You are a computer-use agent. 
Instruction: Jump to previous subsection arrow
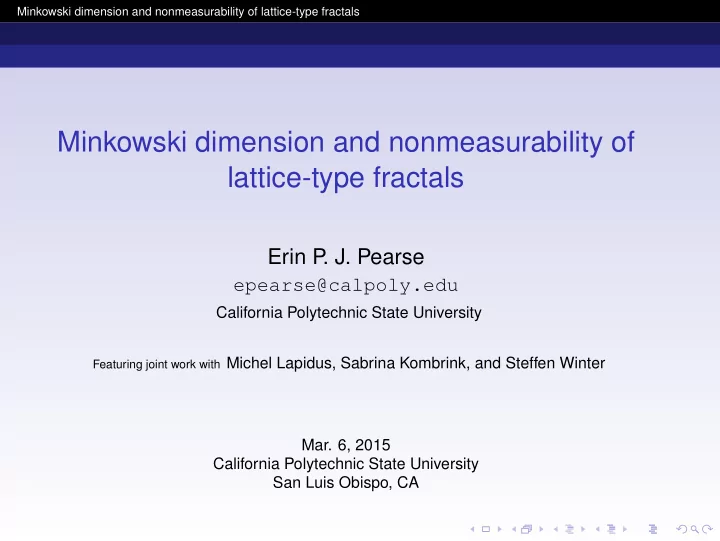(x=556, y=529)
